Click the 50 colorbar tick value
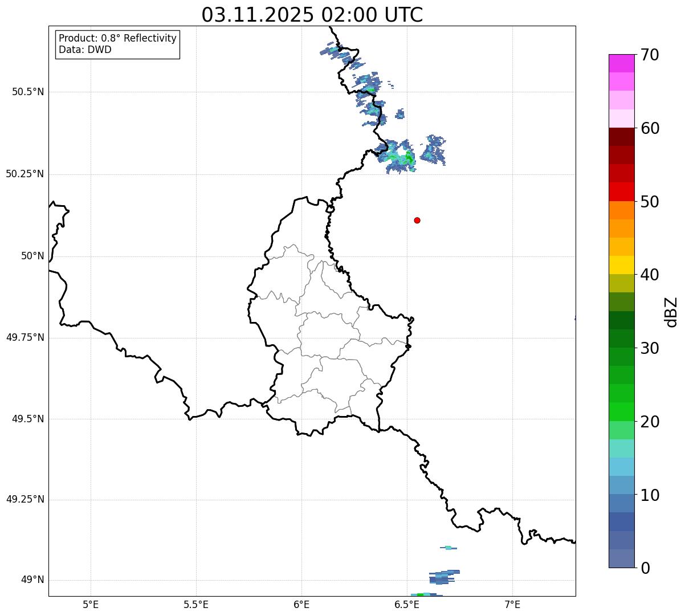Viewport: 685px width, 616px height. coord(649,202)
